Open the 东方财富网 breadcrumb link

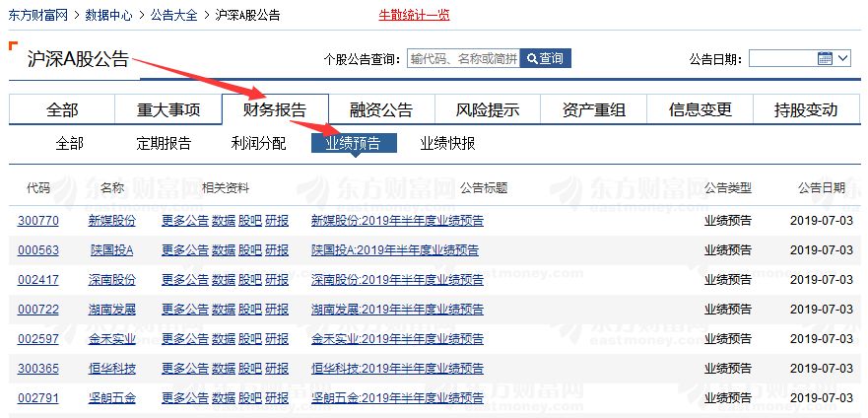(37, 15)
